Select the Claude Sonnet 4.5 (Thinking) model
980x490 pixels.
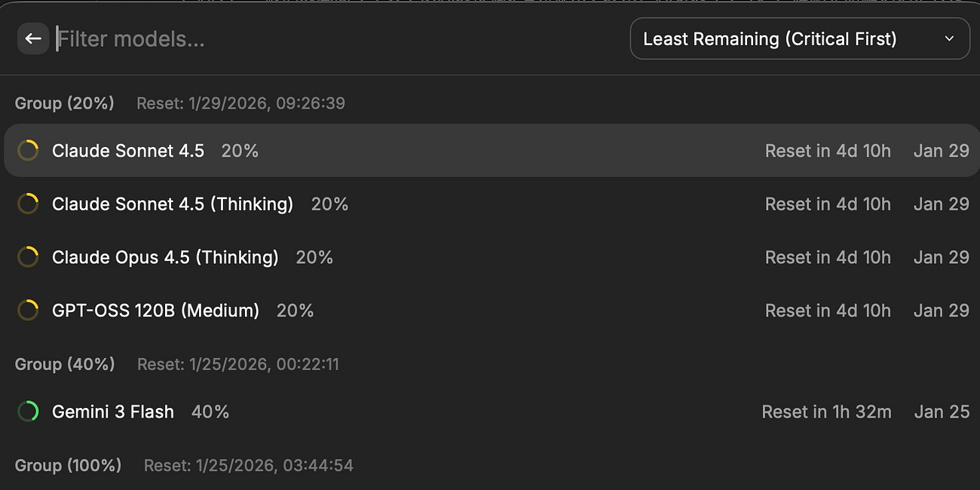tap(492, 204)
